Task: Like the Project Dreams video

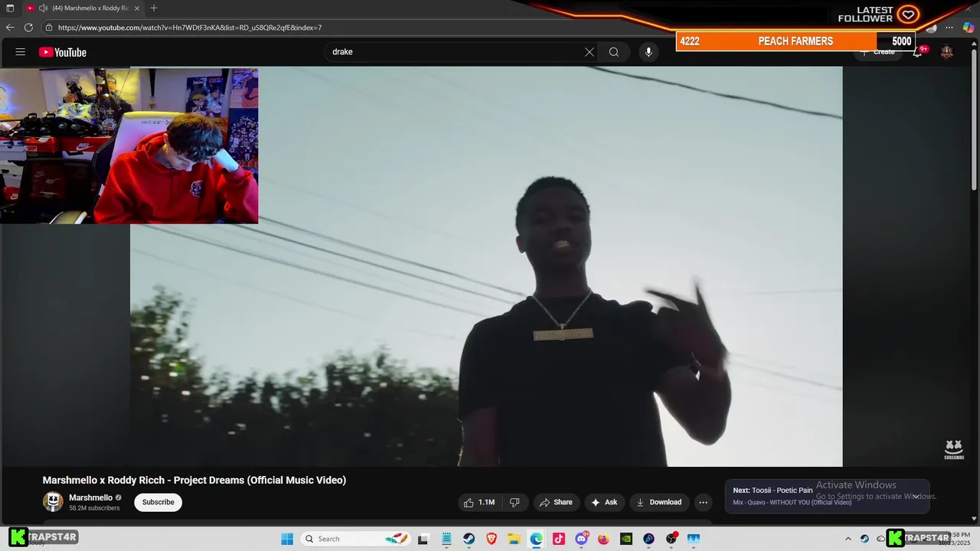Action: pos(480,502)
